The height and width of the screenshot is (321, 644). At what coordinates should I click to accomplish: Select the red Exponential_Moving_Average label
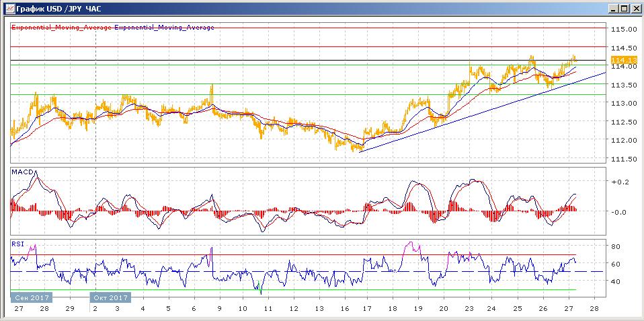[x=62, y=27]
